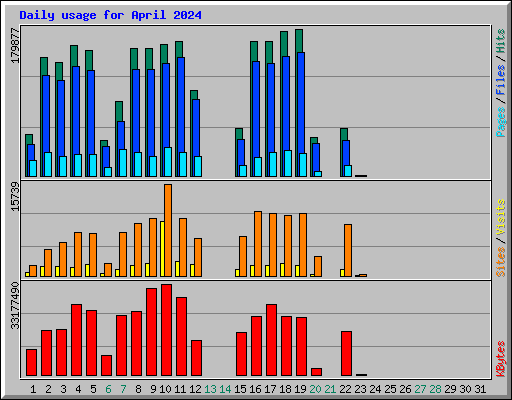Click the tallest orange Sites bar for day 10
The height and width of the screenshot is (400, 512).
[x=168, y=230]
